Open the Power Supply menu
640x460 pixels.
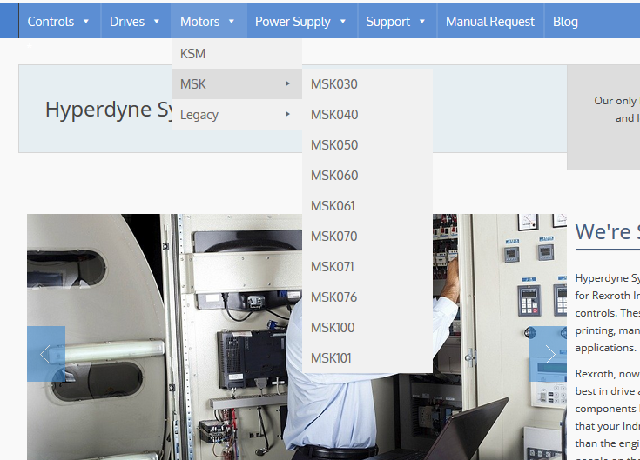point(302,21)
